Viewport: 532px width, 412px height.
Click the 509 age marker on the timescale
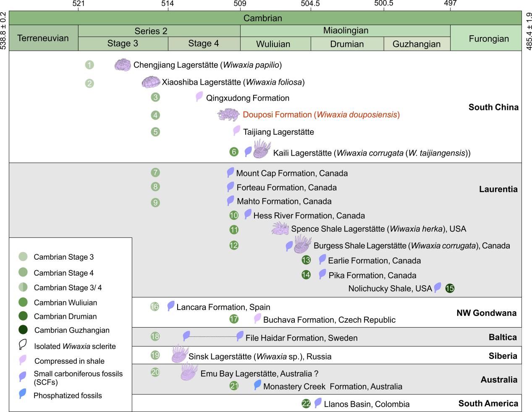click(x=240, y=4)
